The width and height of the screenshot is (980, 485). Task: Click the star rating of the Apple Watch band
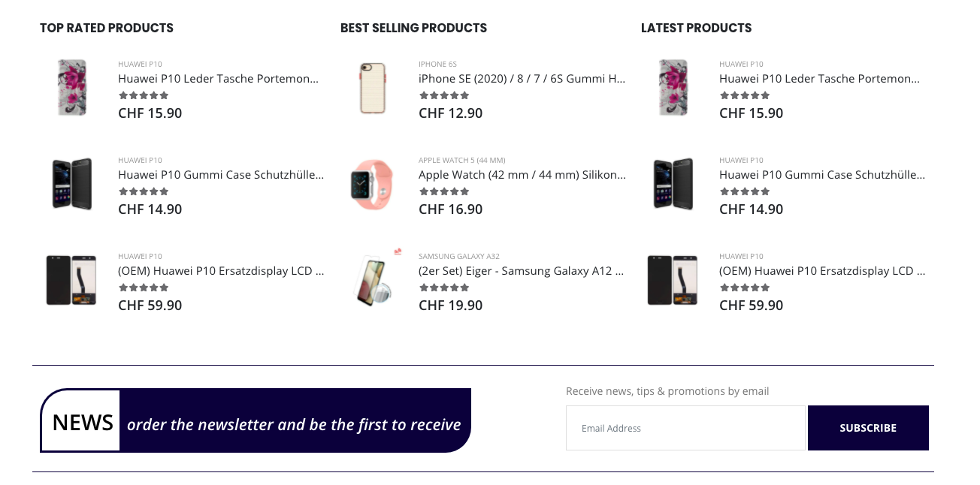pos(444,191)
